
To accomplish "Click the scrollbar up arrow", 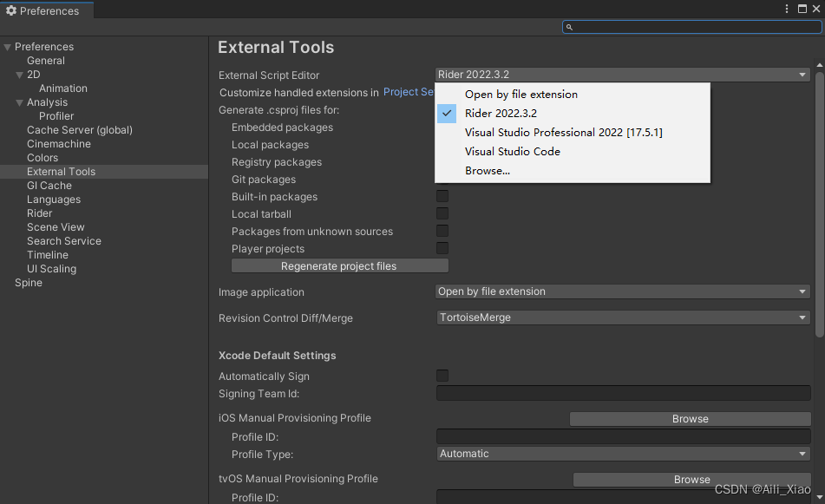I will [x=819, y=65].
